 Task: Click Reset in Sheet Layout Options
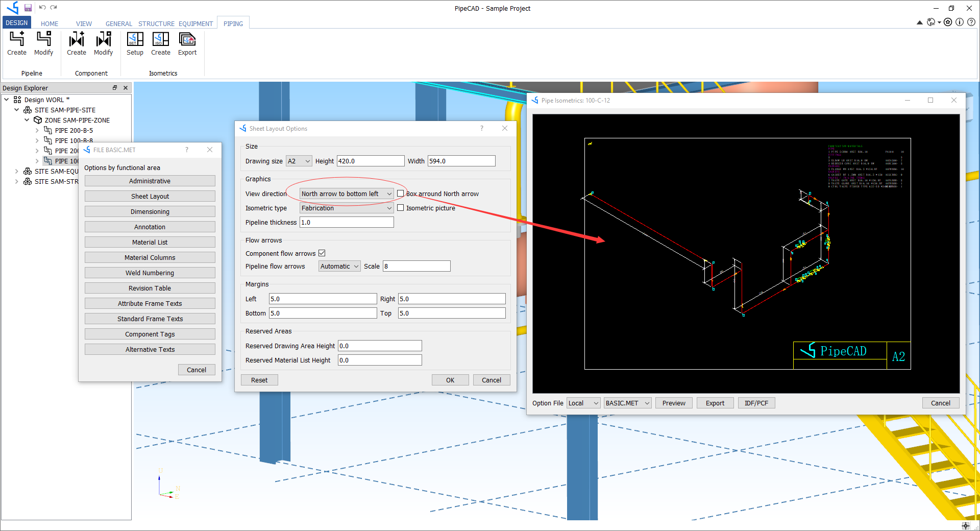tap(259, 380)
